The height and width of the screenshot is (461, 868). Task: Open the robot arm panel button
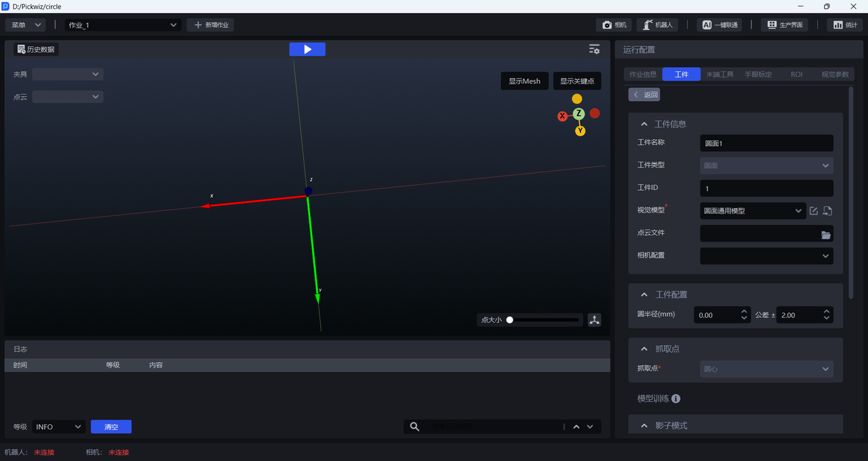tap(658, 25)
